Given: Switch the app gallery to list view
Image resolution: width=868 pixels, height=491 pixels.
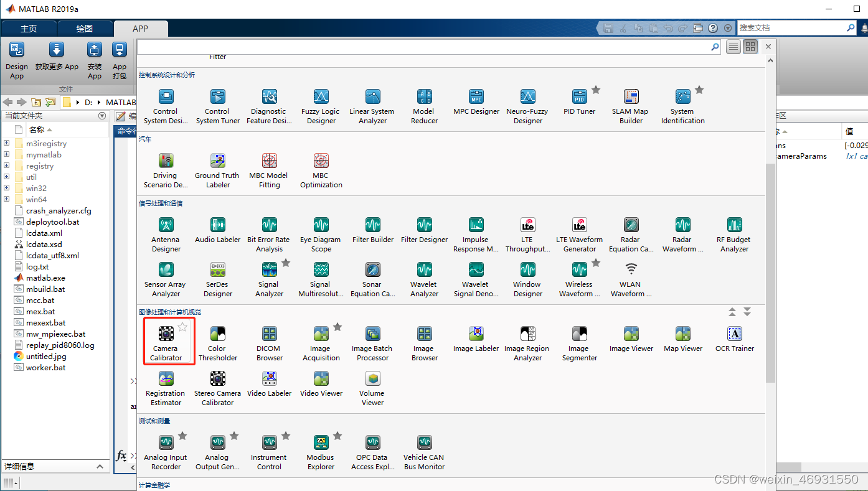Looking at the screenshot, I should (734, 47).
